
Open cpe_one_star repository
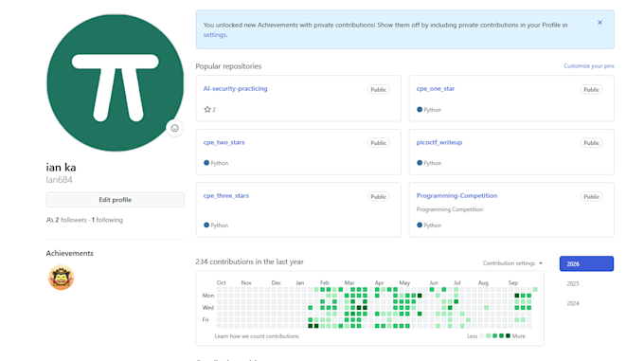coord(436,89)
